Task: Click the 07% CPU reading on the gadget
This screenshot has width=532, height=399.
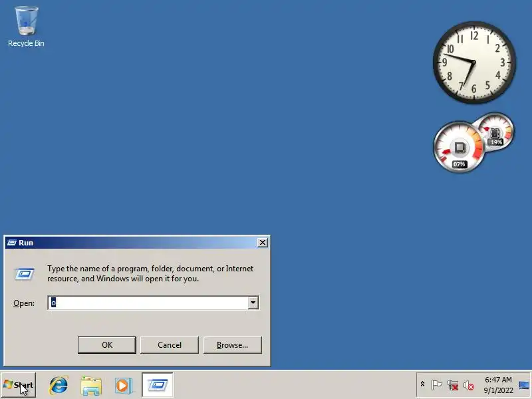Action: pyautogui.click(x=459, y=164)
